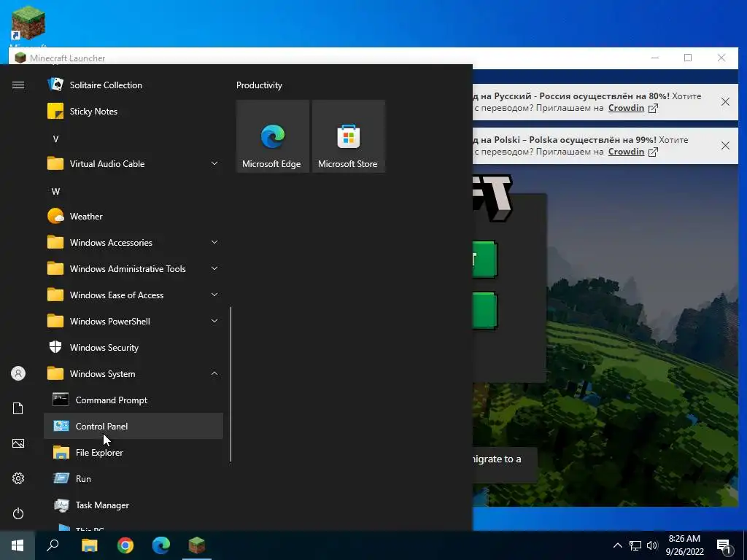Open Documents from Start sidebar
Screen dimensions: 747x560
pos(18,408)
